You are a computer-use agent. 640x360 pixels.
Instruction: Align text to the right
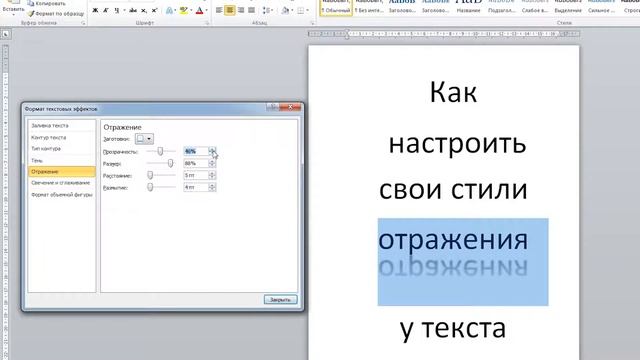241,10
